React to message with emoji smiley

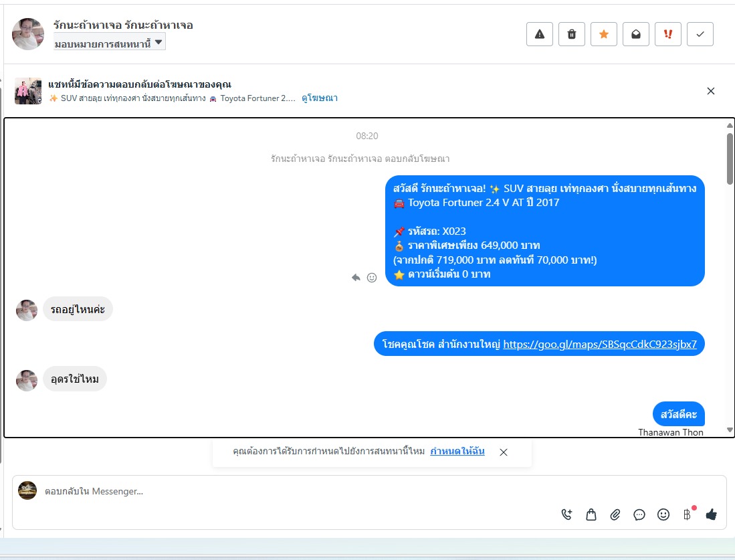pos(372,278)
